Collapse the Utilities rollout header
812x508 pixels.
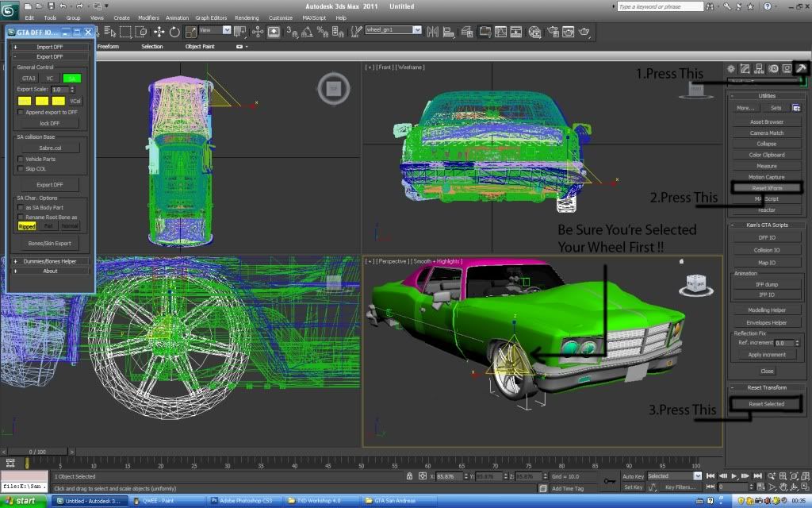point(767,96)
